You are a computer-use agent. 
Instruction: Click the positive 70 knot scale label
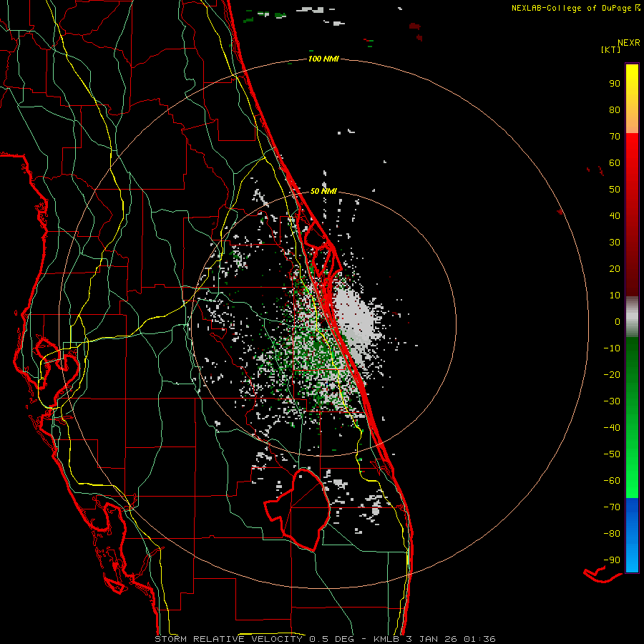click(x=615, y=137)
